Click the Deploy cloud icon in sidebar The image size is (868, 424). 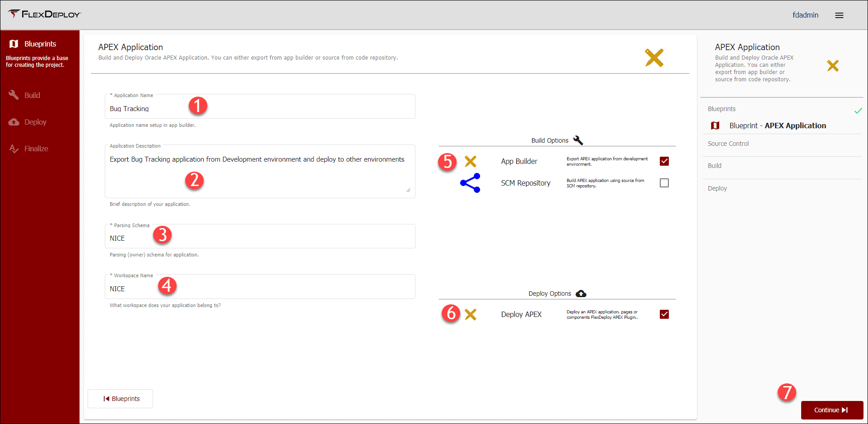(x=14, y=122)
